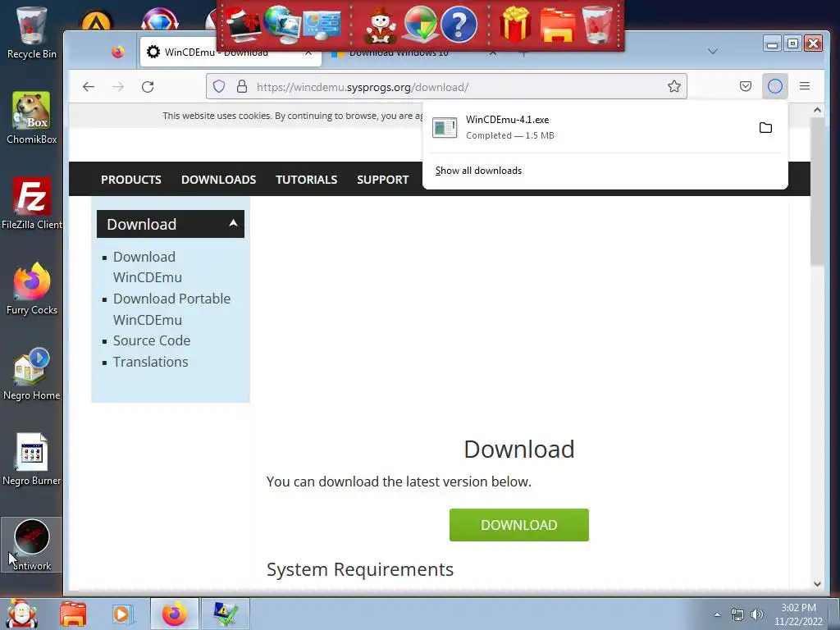Click the forward navigation arrow

(118, 87)
